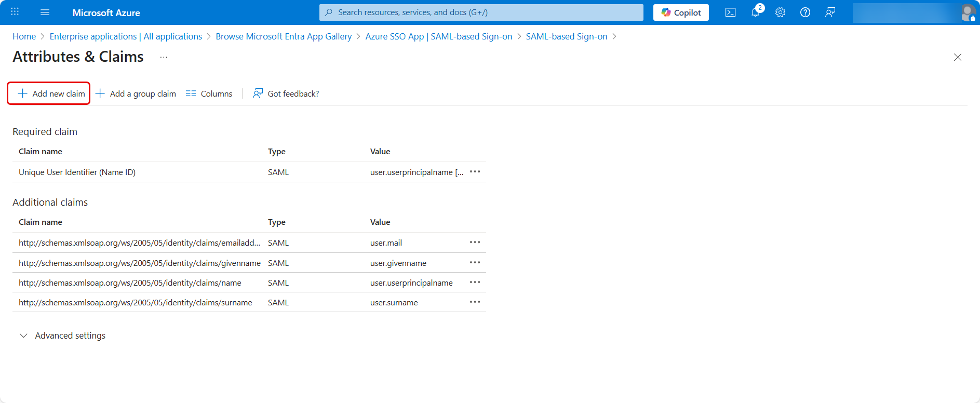Open the help question mark icon
The height and width of the screenshot is (403, 980).
coord(805,12)
